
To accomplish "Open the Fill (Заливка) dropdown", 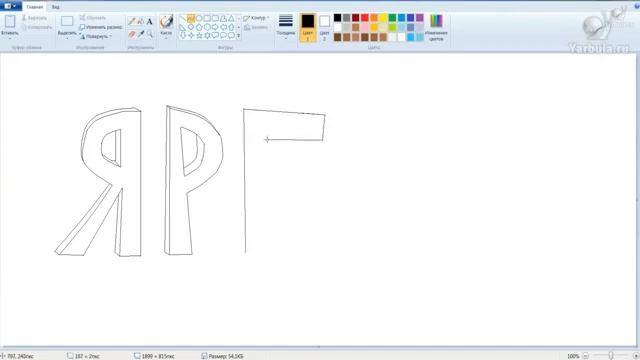I will tap(256, 27).
